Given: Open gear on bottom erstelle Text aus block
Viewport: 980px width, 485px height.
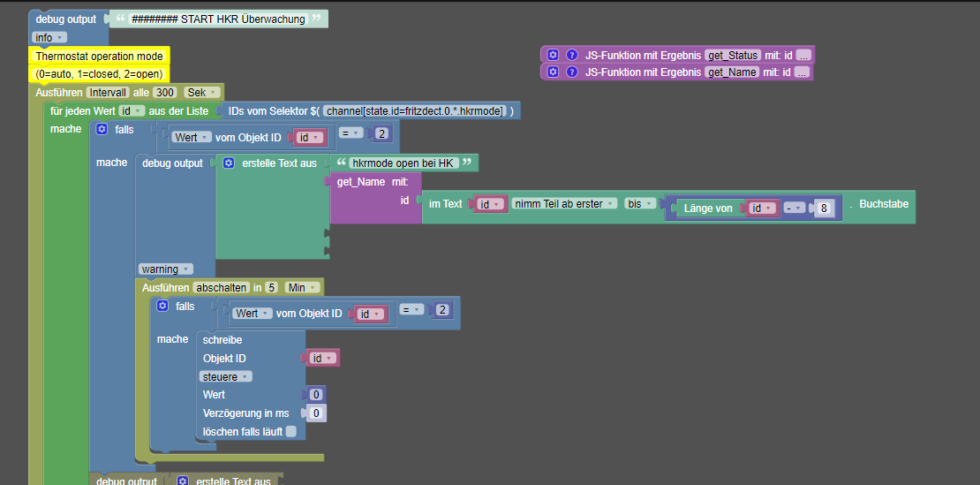Looking at the screenshot, I should click(183, 481).
